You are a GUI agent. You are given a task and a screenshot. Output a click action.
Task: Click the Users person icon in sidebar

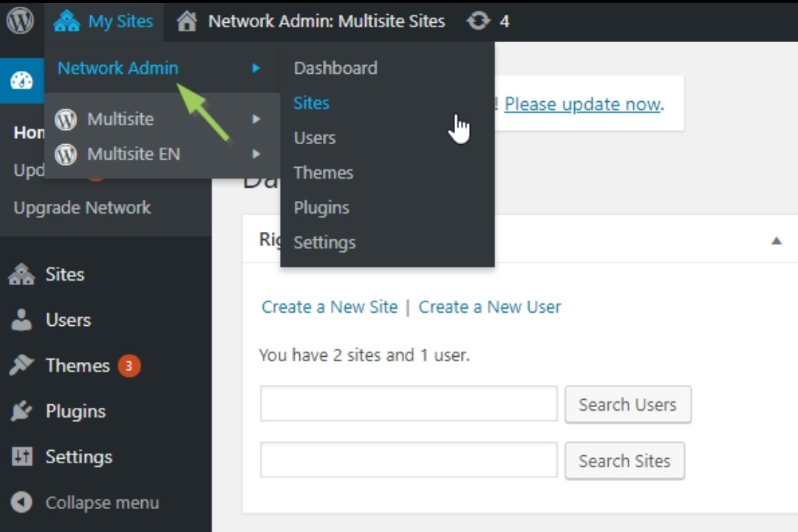coord(21,320)
